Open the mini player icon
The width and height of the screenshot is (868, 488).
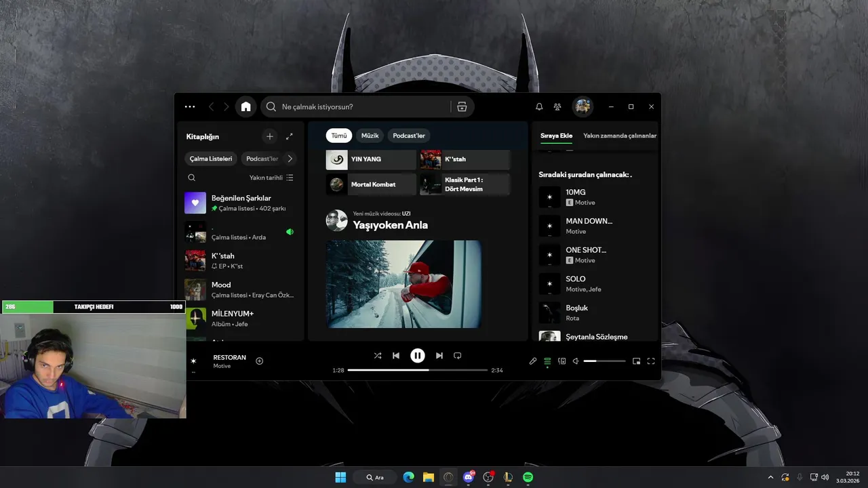636,361
